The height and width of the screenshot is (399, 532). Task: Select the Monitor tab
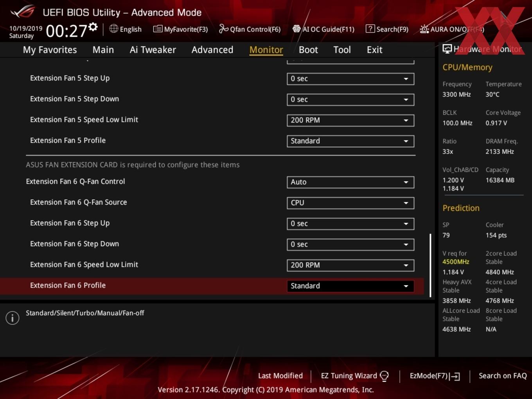pyautogui.click(x=266, y=50)
